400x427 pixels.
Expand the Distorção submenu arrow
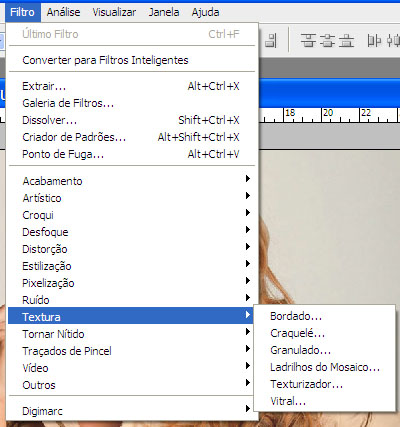248,247
